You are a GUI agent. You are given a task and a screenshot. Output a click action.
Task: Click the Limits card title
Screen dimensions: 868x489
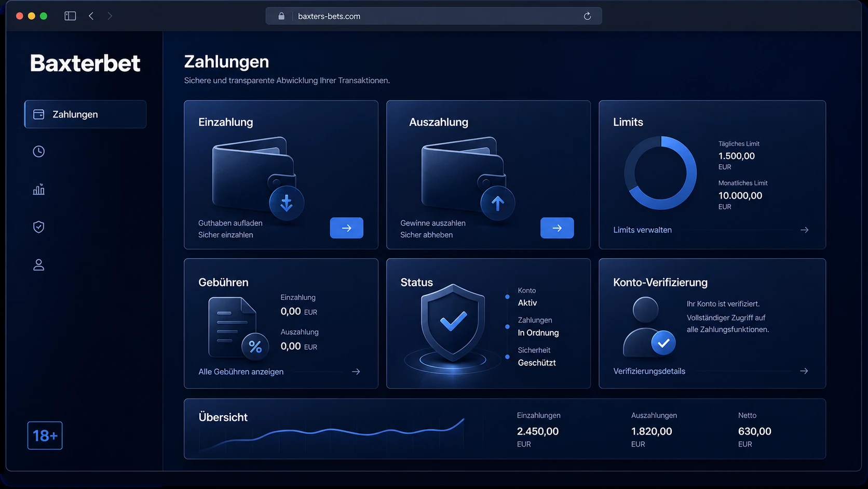[x=628, y=122]
